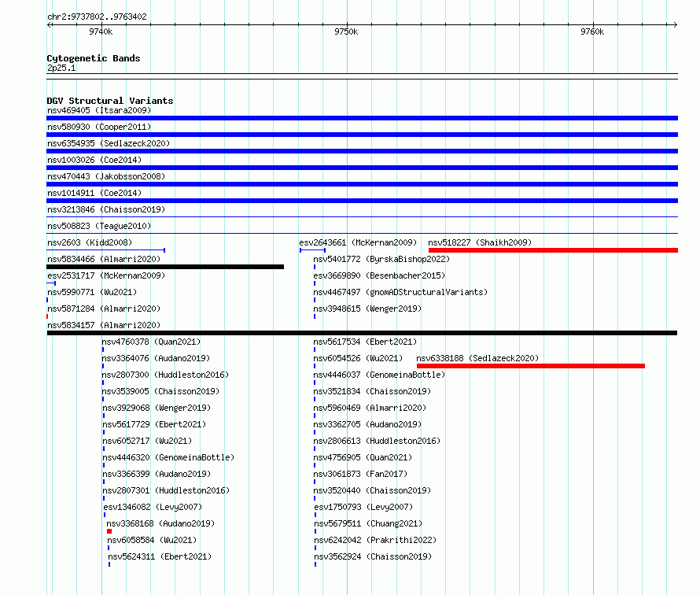
Task: Click the nsv4446320 (GenomeinaBottle) label
Action: (169, 457)
